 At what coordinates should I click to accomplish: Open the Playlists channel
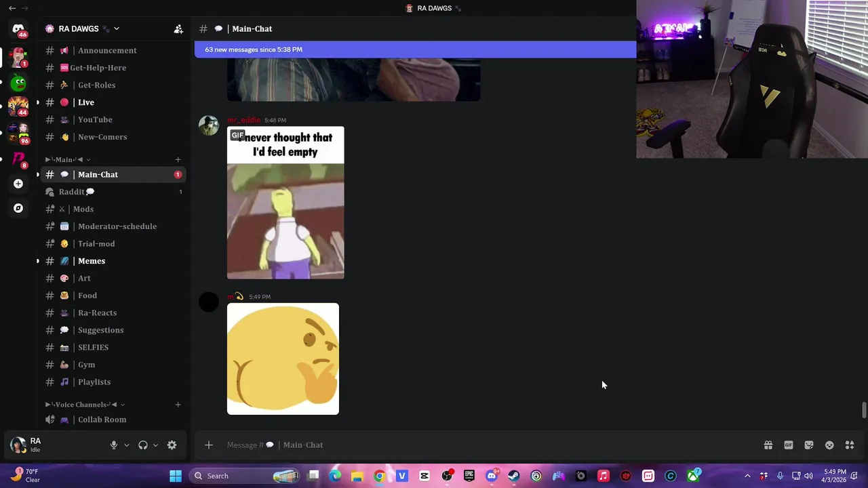(x=113, y=382)
